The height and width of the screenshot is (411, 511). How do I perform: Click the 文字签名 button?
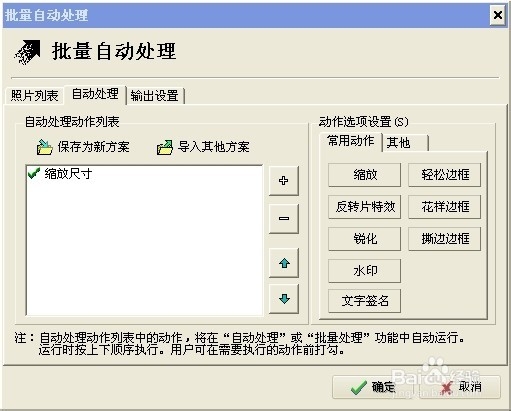(364, 301)
